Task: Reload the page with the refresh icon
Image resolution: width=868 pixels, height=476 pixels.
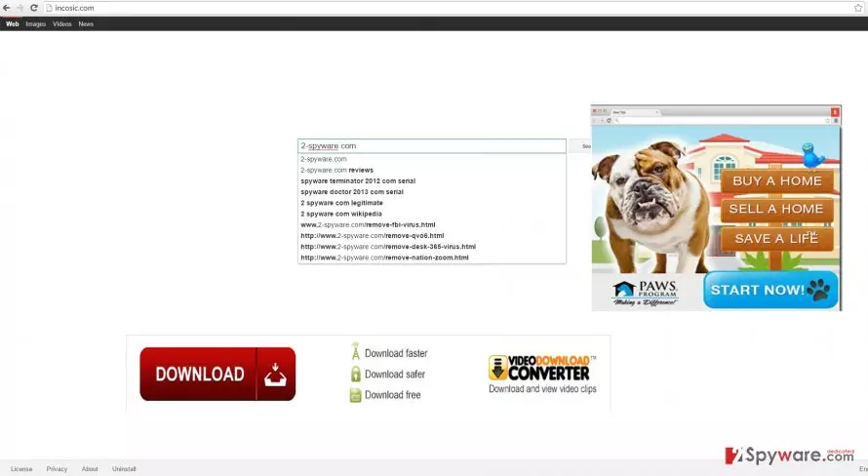Action: (34, 8)
